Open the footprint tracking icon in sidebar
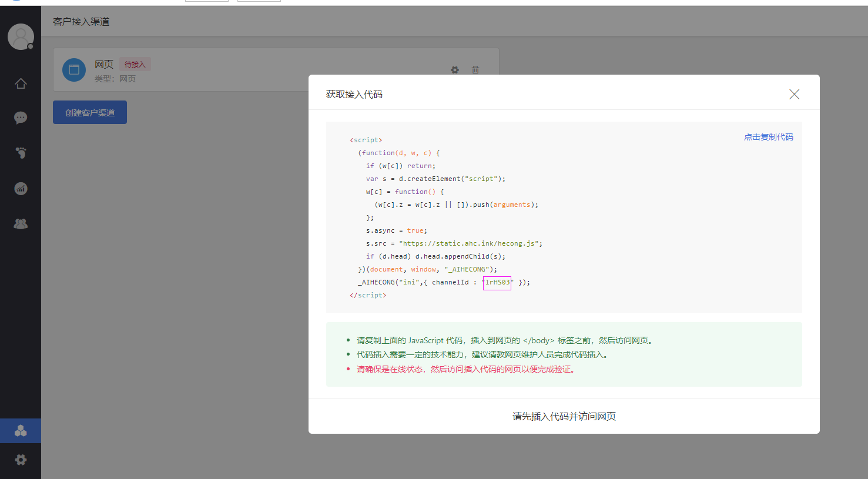The height and width of the screenshot is (479, 868). point(21,153)
